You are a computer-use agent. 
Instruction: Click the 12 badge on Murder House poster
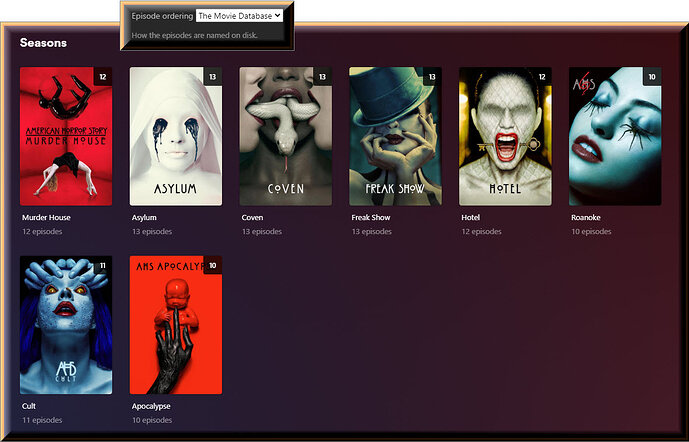coord(103,76)
